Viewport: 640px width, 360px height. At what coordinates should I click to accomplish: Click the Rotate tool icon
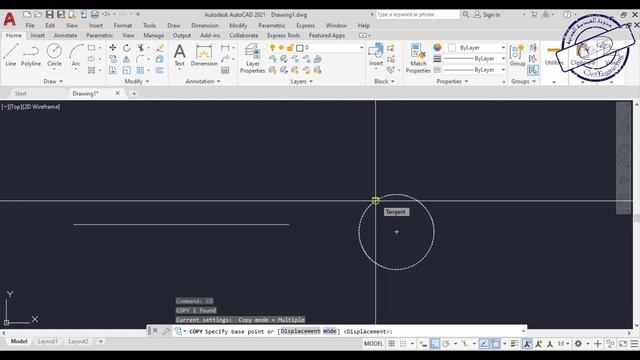[x=127, y=48]
